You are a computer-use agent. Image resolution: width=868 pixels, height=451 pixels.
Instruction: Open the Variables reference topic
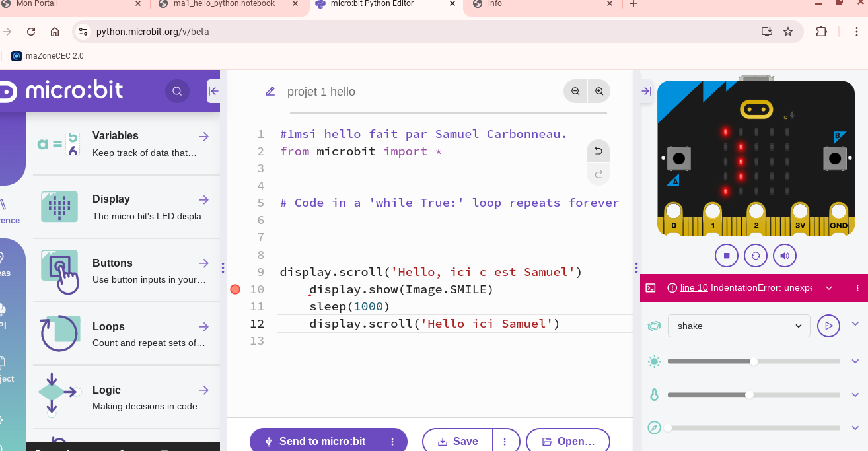click(126, 144)
